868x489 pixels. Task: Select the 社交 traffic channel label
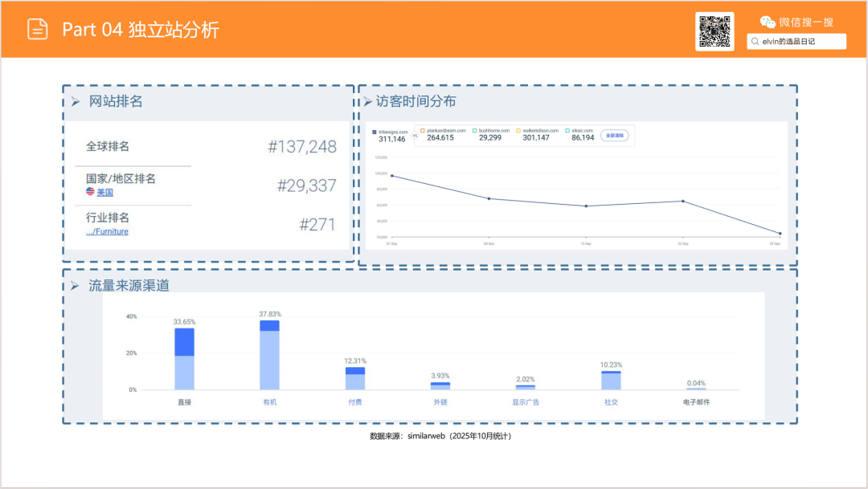[611, 401]
